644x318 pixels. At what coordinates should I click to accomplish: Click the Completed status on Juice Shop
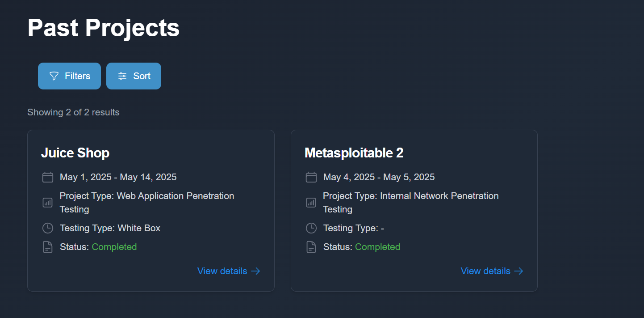[114, 247]
